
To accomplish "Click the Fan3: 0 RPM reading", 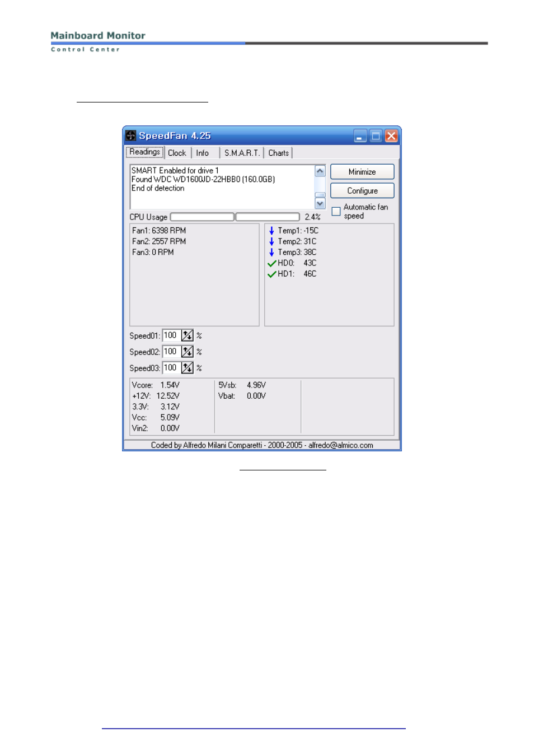I will (153, 253).
